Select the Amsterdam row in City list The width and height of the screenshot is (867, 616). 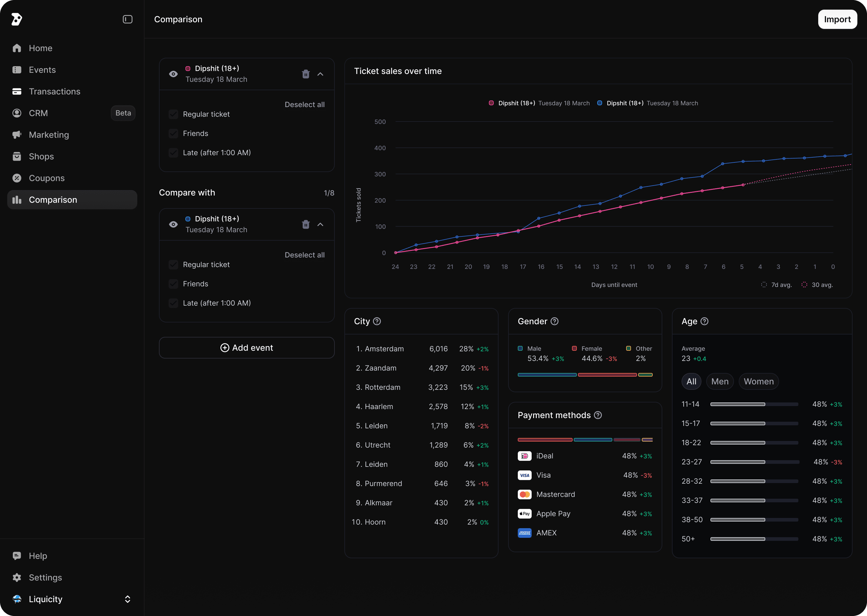pyautogui.click(x=421, y=349)
